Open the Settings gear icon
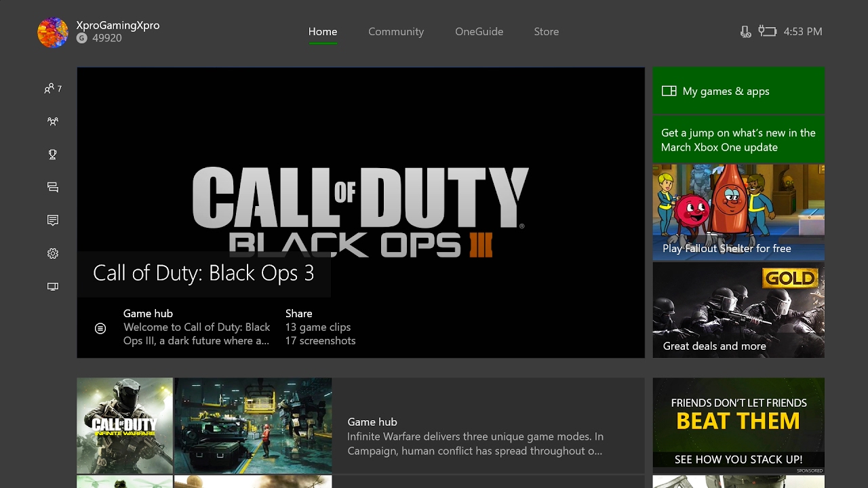This screenshot has width=868, height=488. 53,253
